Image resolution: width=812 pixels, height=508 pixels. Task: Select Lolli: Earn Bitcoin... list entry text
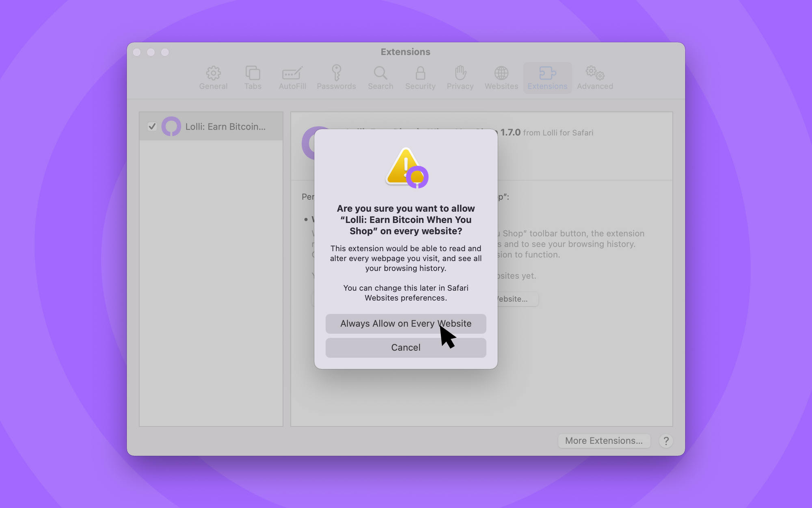pyautogui.click(x=225, y=126)
